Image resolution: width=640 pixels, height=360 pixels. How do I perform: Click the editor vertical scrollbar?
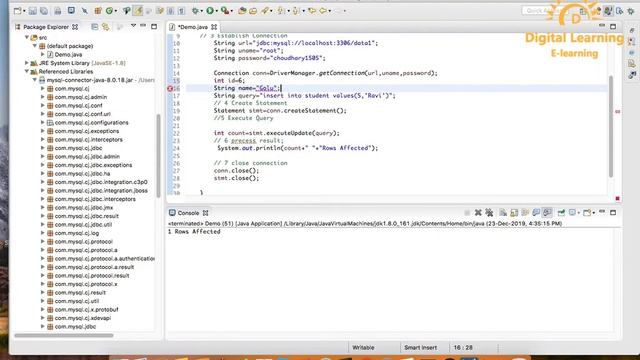(x=611, y=127)
